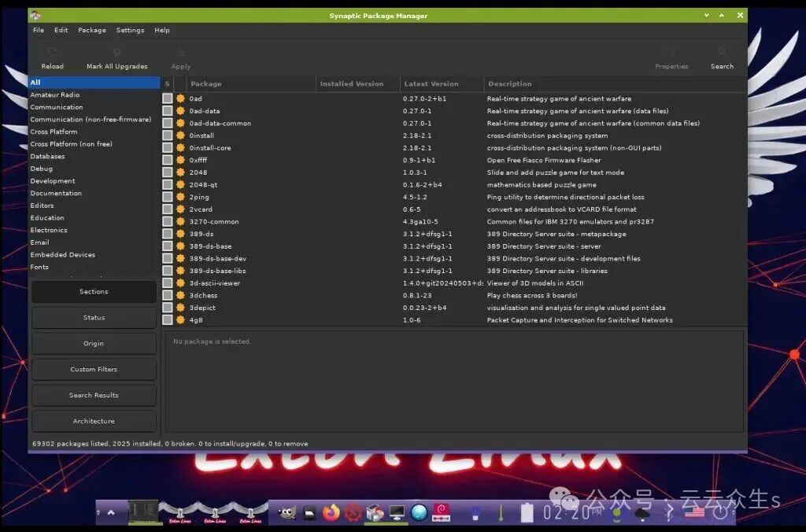Toggle the checkbox for package 0ad
Screen dimensions: 806x532
pyautogui.click(x=168, y=98)
